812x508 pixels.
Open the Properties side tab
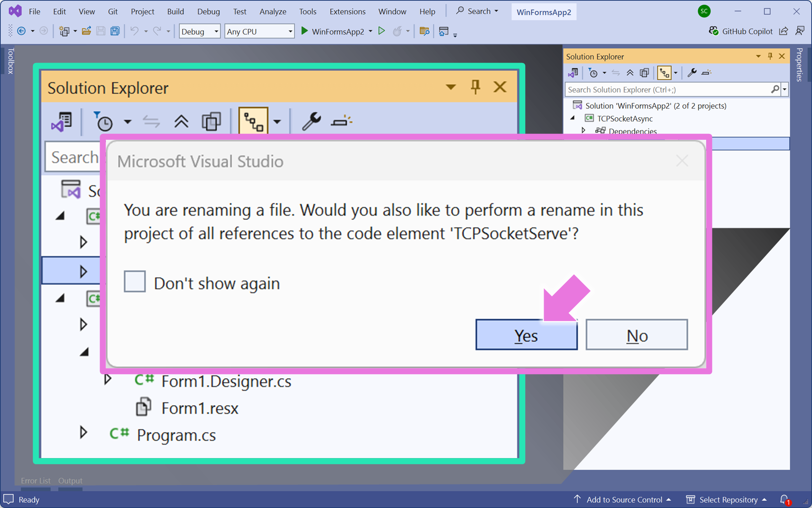pyautogui.click(x=800, y=64)
